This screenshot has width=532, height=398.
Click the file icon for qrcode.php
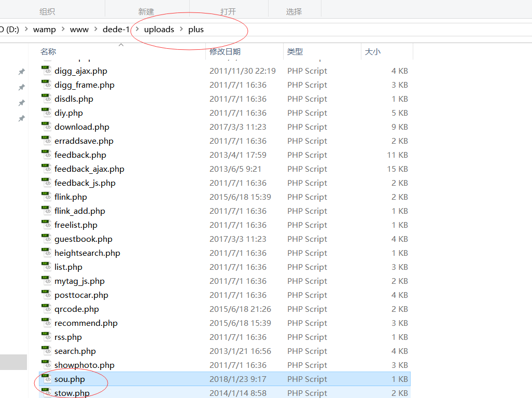[x=46, y=309]
